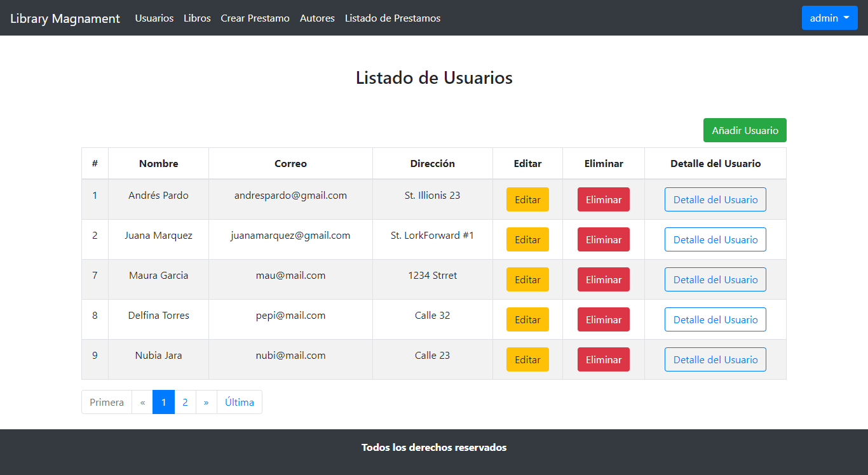
Task: Edit user Nubia Jara
Action: tap(527, 359)
